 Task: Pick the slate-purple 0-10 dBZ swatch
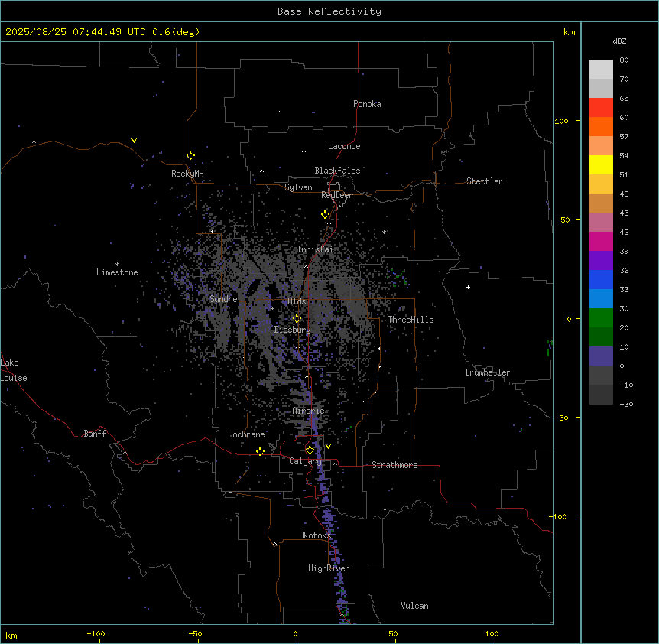point(601,356)
